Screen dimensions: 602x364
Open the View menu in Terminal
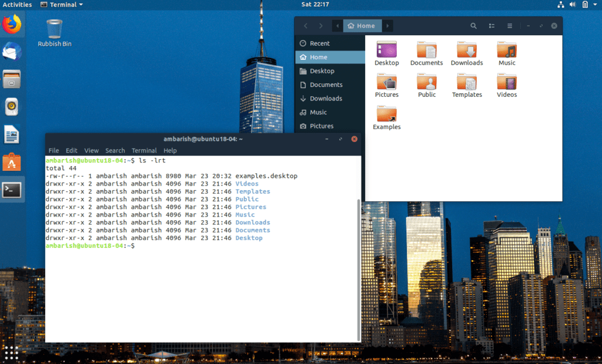point(91,150)
